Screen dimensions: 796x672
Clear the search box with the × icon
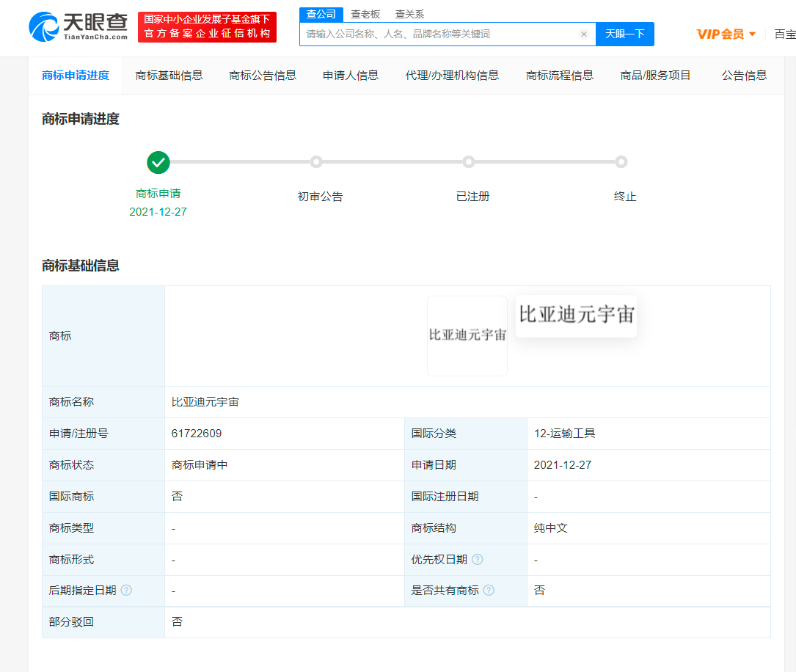(x=584, y=34)
